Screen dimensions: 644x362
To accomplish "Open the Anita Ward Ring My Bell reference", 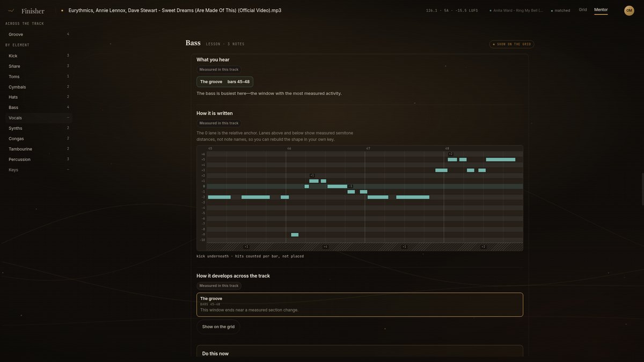I will [516, 10].
